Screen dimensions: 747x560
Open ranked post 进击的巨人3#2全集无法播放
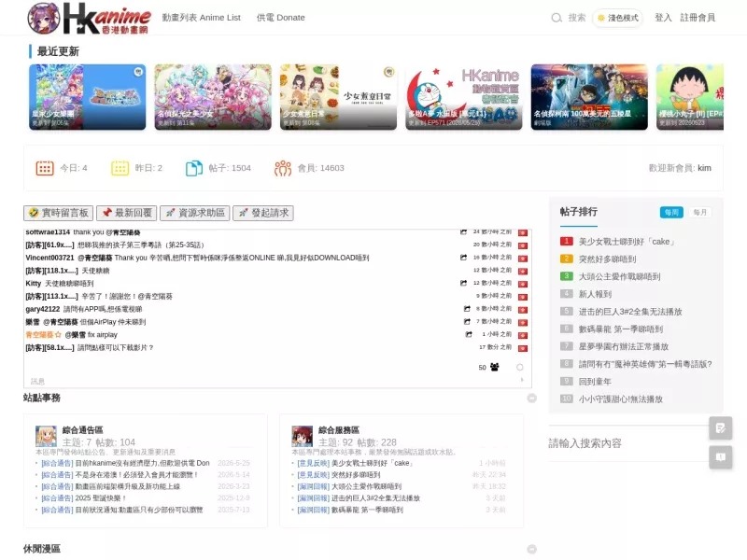point(630,312)
